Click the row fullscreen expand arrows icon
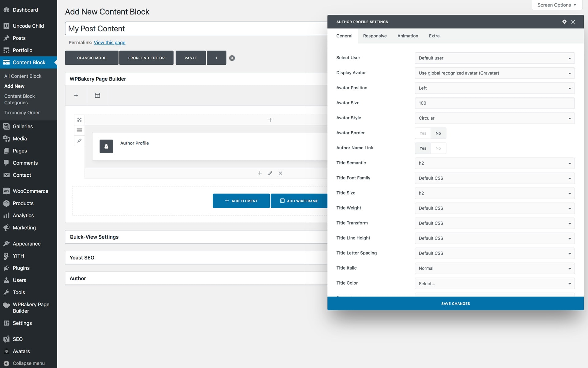 click(79, 120)
